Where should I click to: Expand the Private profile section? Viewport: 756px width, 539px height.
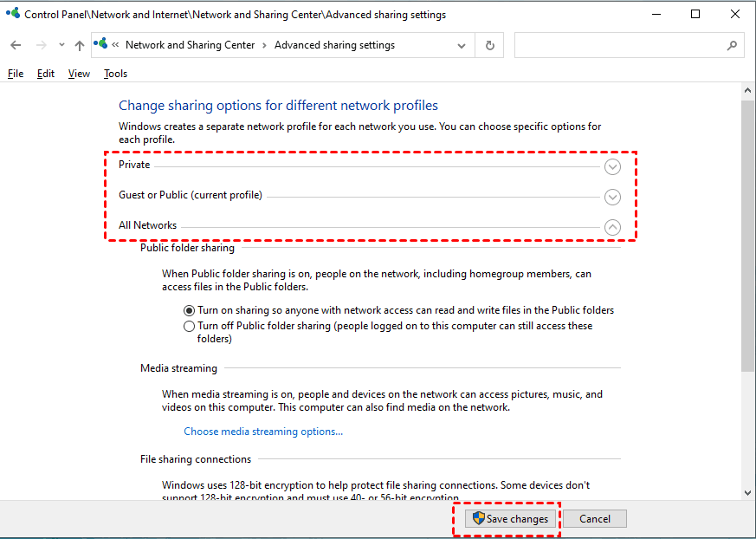[x=612, y=166]
